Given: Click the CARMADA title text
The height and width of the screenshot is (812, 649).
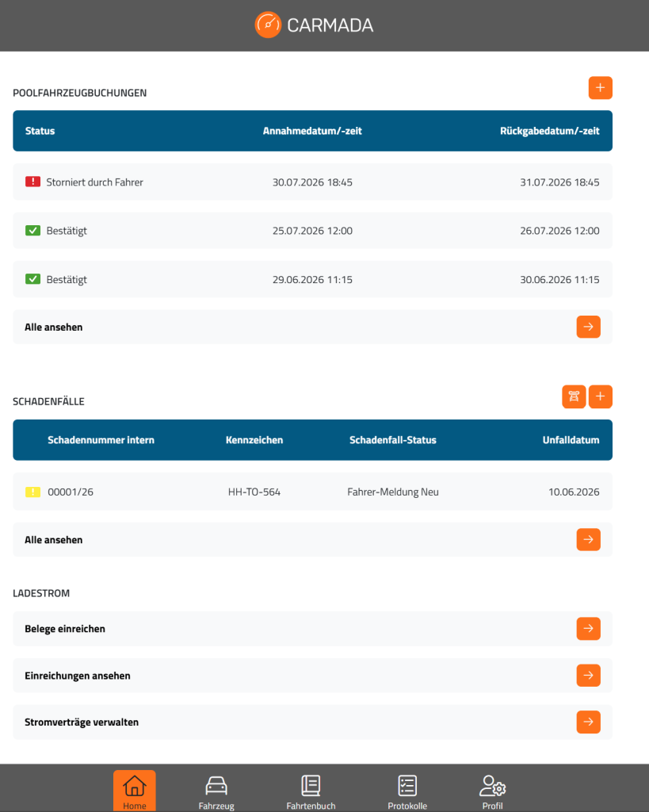Looking at the screenshot, I should click(330, 25).
